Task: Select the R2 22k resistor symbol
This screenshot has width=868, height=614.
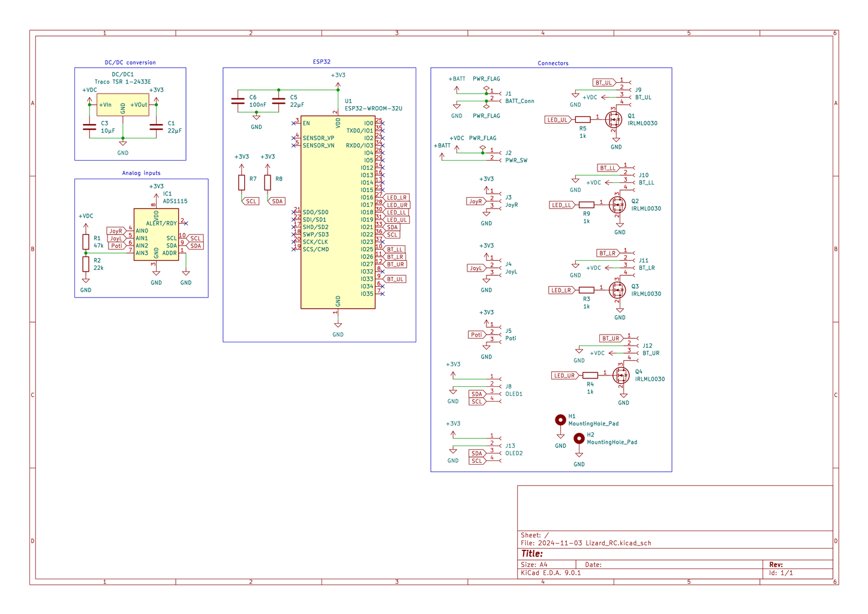Action: [x=86, y=264]
